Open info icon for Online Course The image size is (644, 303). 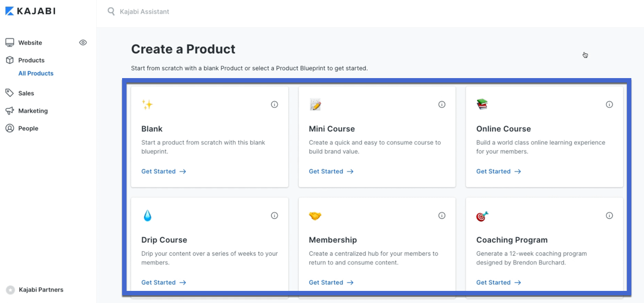point(609,104)
